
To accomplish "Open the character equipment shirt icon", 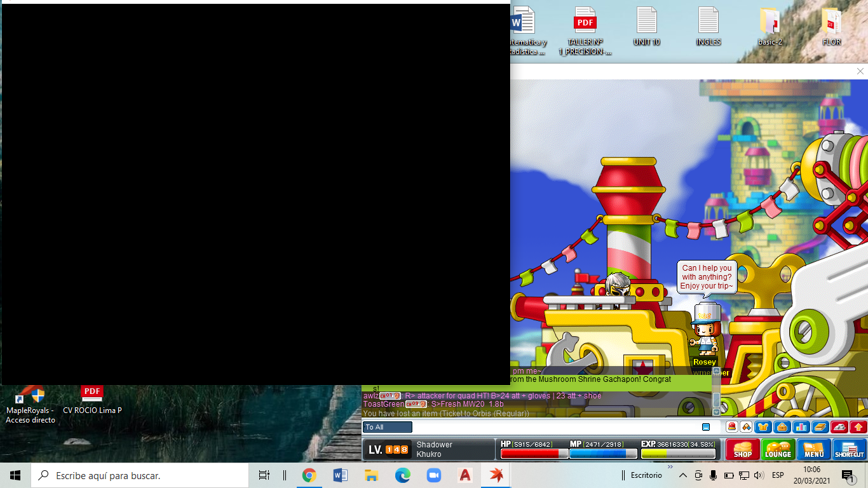I will click(763, 427).
